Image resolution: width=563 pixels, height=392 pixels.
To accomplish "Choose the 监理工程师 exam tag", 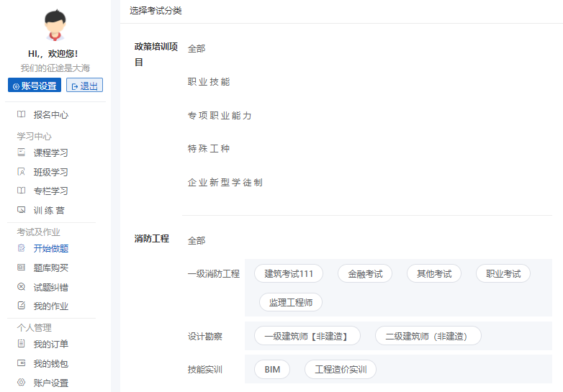I will [291, 302].
